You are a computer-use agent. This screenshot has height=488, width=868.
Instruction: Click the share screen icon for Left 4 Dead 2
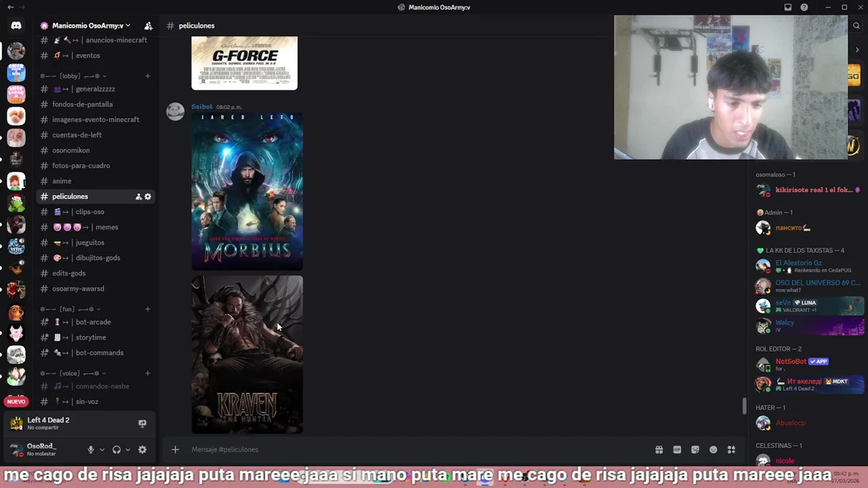pos(142,424)
